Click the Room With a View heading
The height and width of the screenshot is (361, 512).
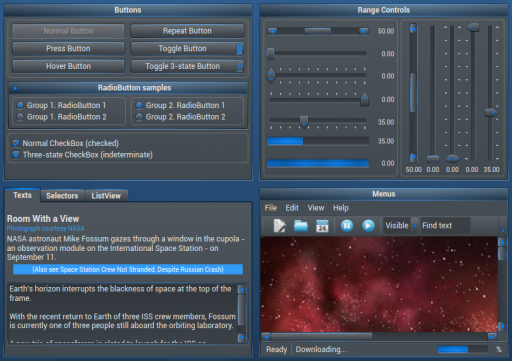point(43,219)
